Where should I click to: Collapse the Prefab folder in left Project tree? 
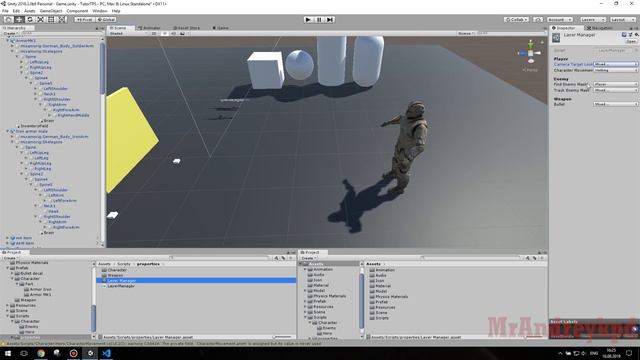click(8, 268)
